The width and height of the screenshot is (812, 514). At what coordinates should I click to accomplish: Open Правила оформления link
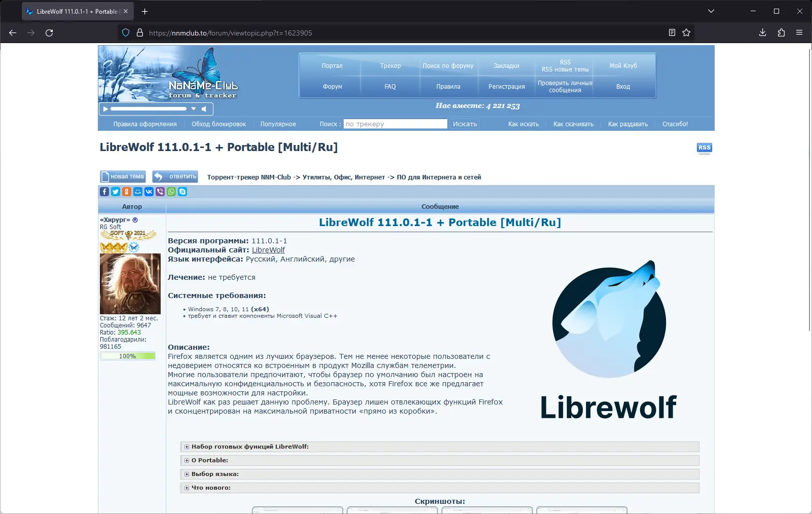[x=145, y=124]
